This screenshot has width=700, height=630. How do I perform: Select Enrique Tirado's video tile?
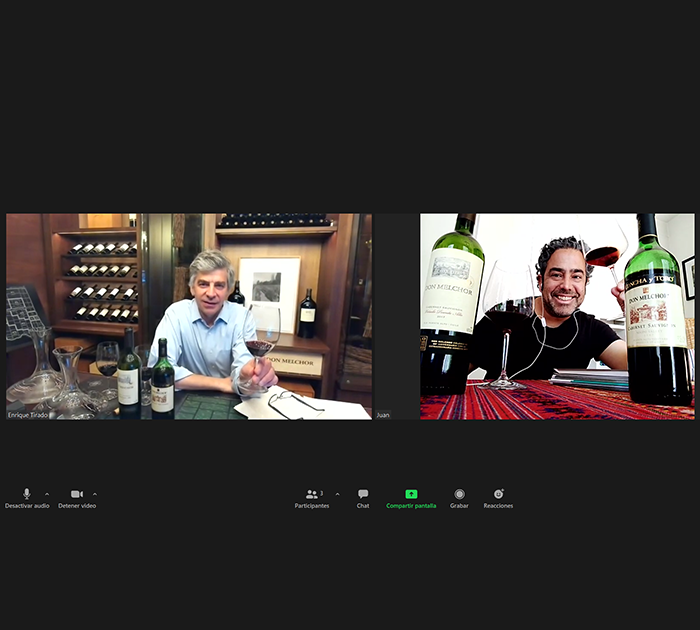189,317
